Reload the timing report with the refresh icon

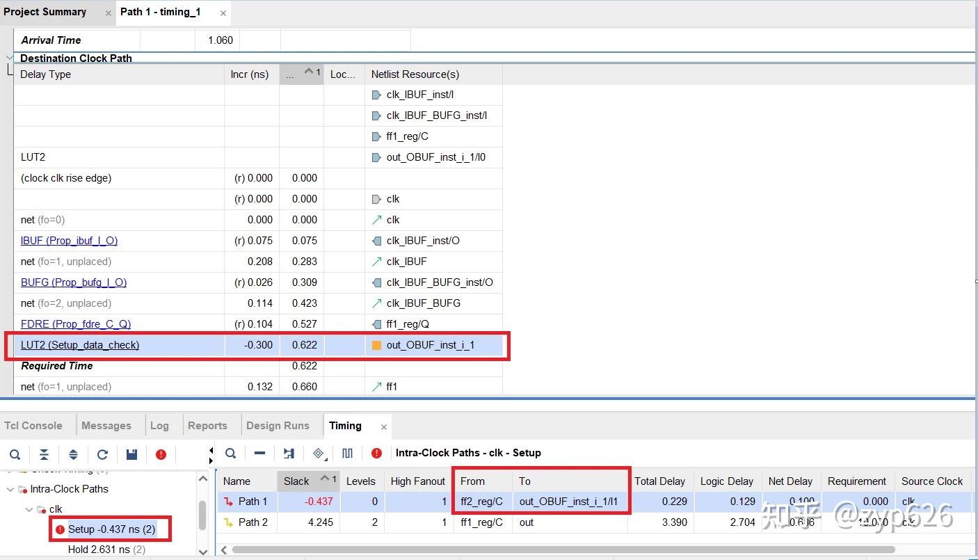(x=102, y=454)
